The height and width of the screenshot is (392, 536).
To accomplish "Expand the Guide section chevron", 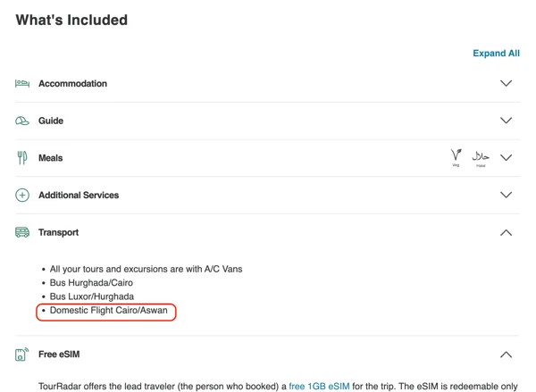I will tap(506, 121).
